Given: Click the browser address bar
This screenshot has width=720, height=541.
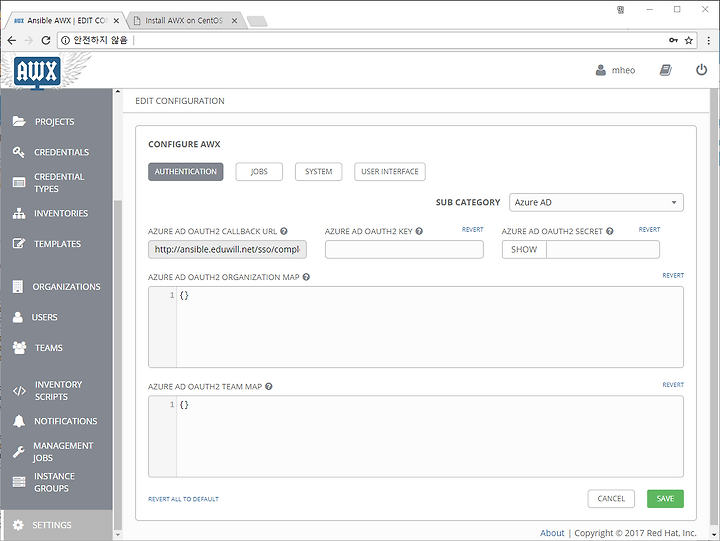Looking at the screenshot, I should tap(377, 40).
